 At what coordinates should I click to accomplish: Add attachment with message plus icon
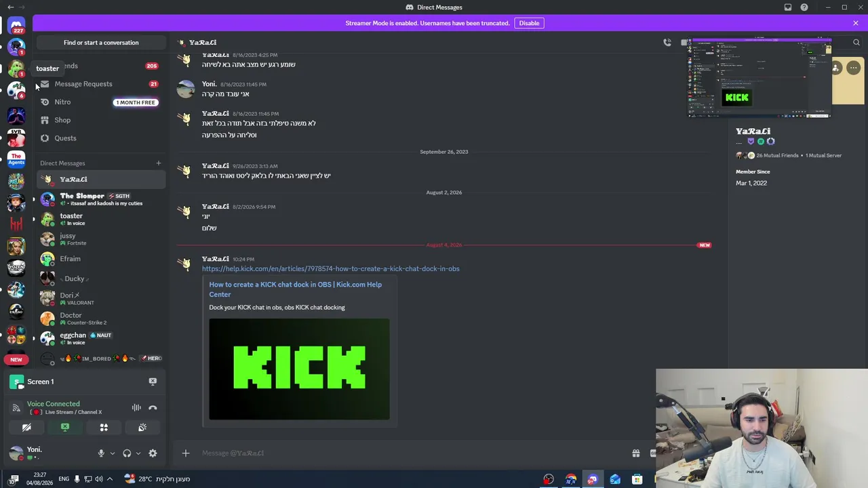(186, 453)
